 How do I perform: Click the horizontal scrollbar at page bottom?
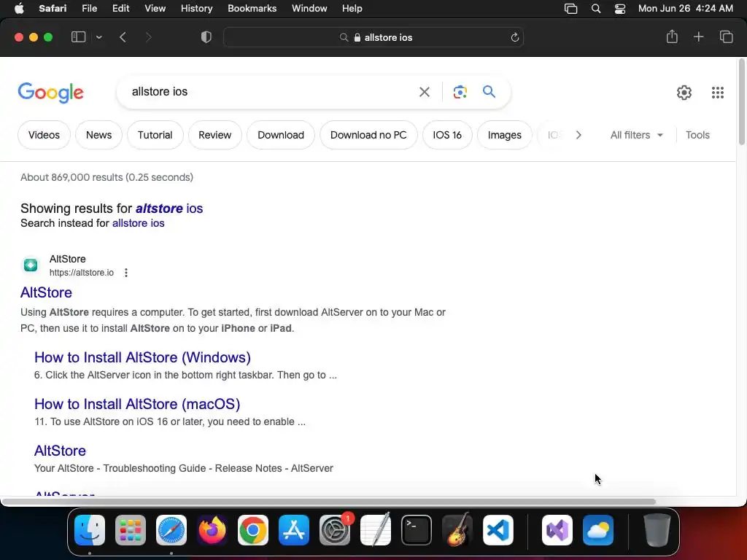328,502
